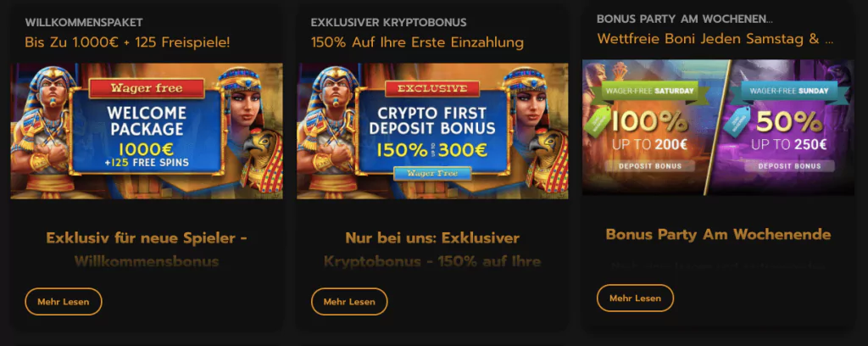Click the red Wager free ribbon label
Screen dimensions: 868x346
(x=146, y=88)
